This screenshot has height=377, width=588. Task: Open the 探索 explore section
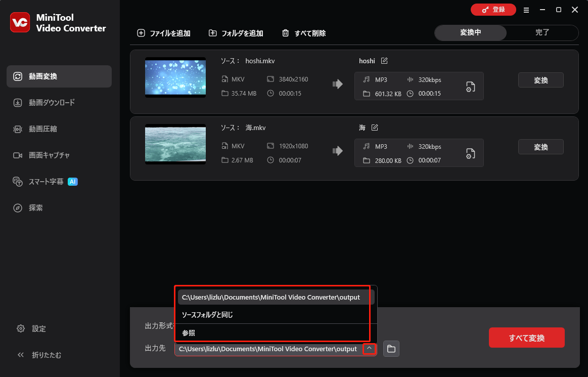[x=36, y=207]
